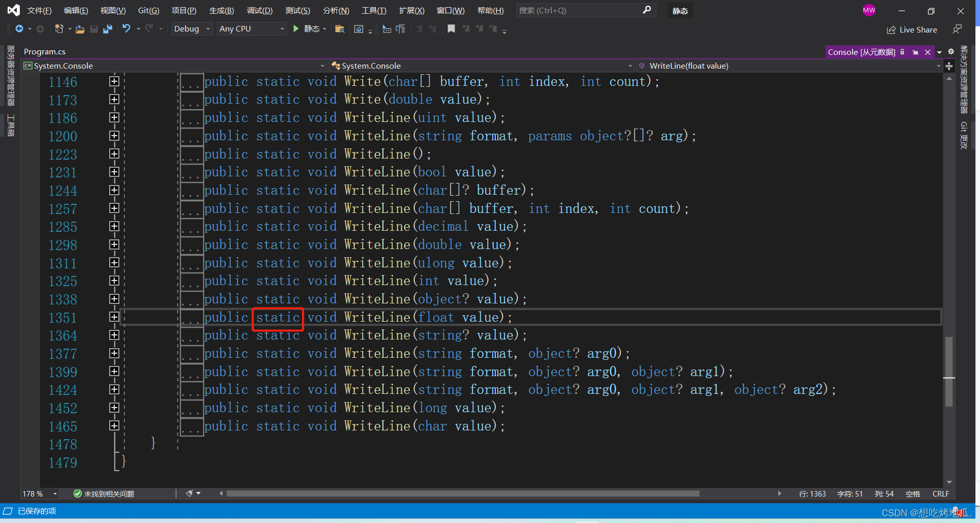This screenshot has height=523, width=980.
Task: Open the Git 更改 side panel tab
Action: 963,135
